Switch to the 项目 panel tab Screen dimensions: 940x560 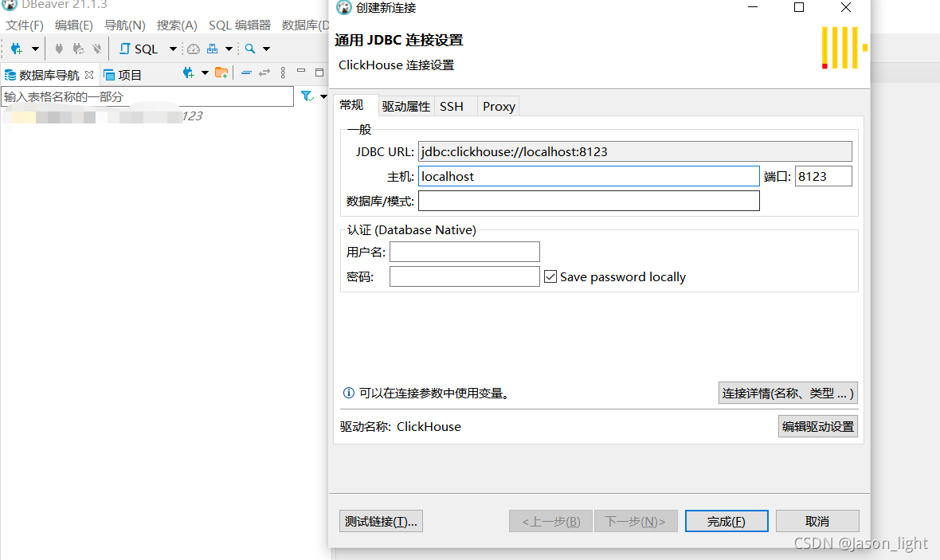coord(123,75)
